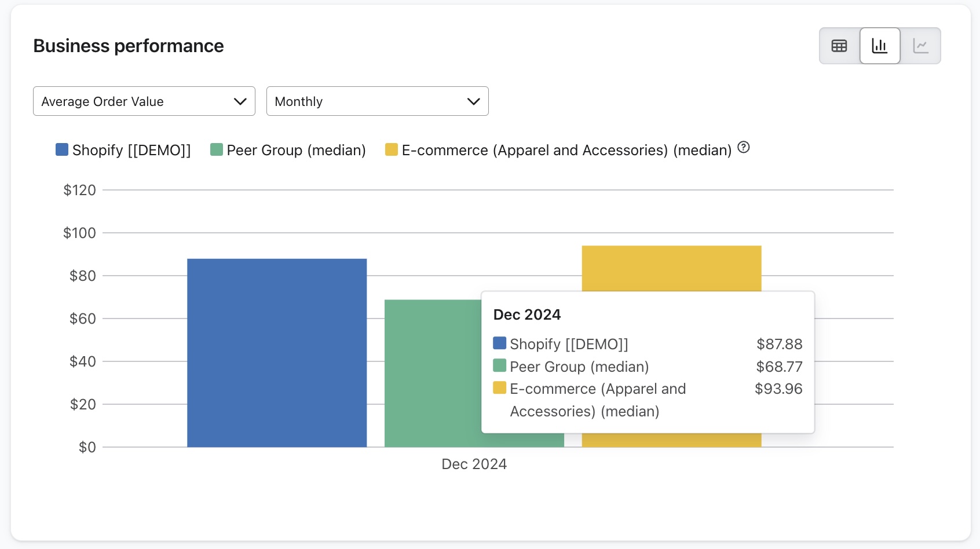Switch to table view of business performance
Screen dimensions: 980x549
coord(839,45)
